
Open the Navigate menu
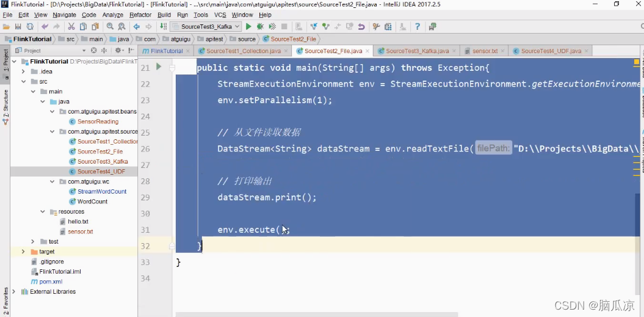[x=64, y=15]
